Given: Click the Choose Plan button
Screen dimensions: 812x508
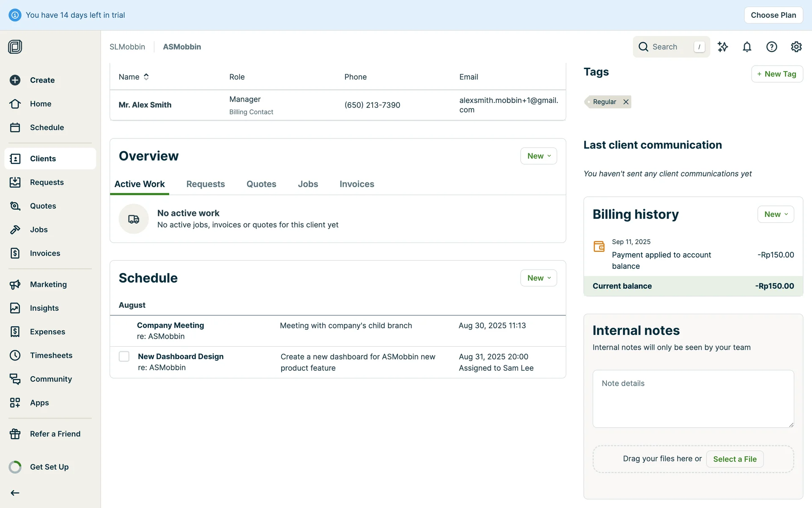Looking at the screenshot, I should [773, 15].
